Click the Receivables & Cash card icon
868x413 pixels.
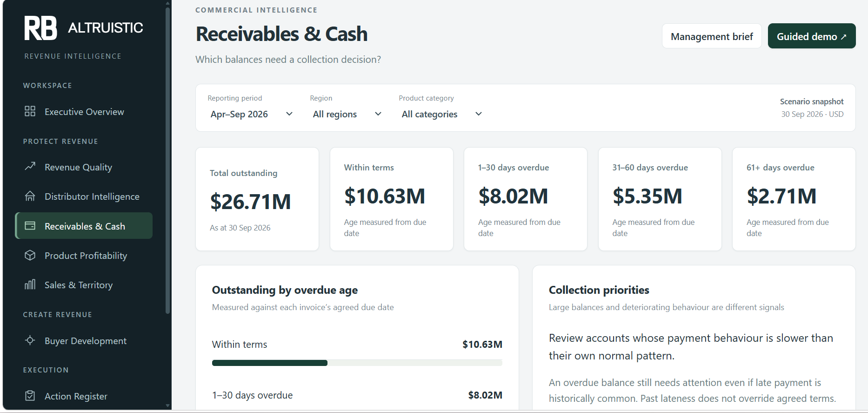pos(30,226)
